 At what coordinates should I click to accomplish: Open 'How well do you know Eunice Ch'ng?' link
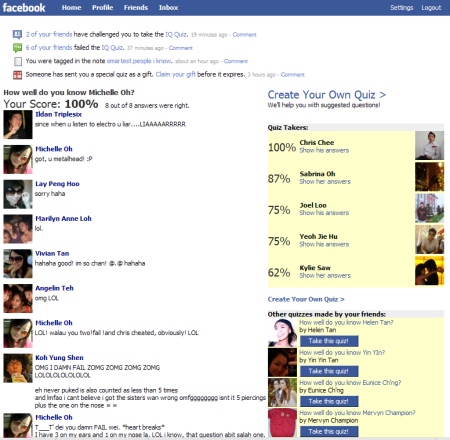click(350, 383)
